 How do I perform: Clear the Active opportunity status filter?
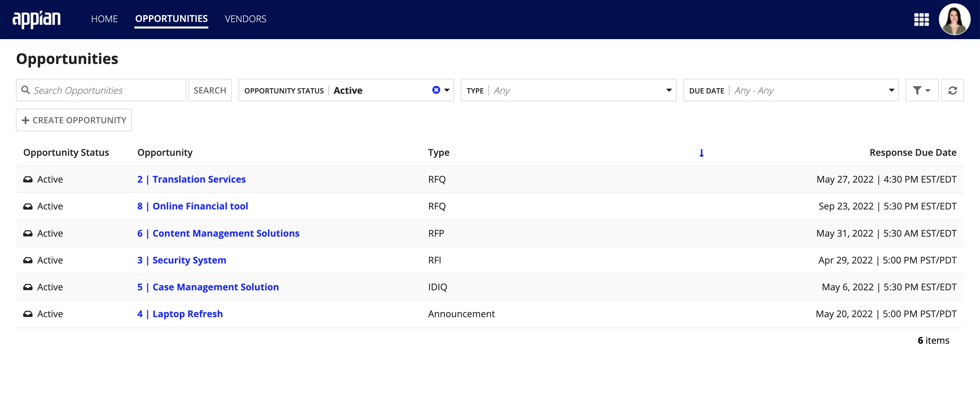435,89
